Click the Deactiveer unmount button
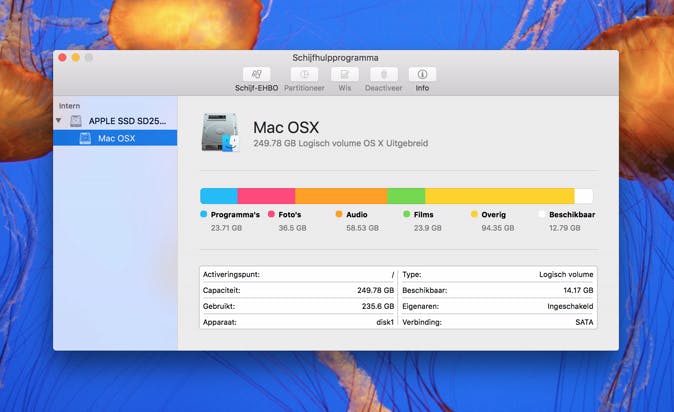The width and height of the screenshot is (674, 412). click(383, 74)
